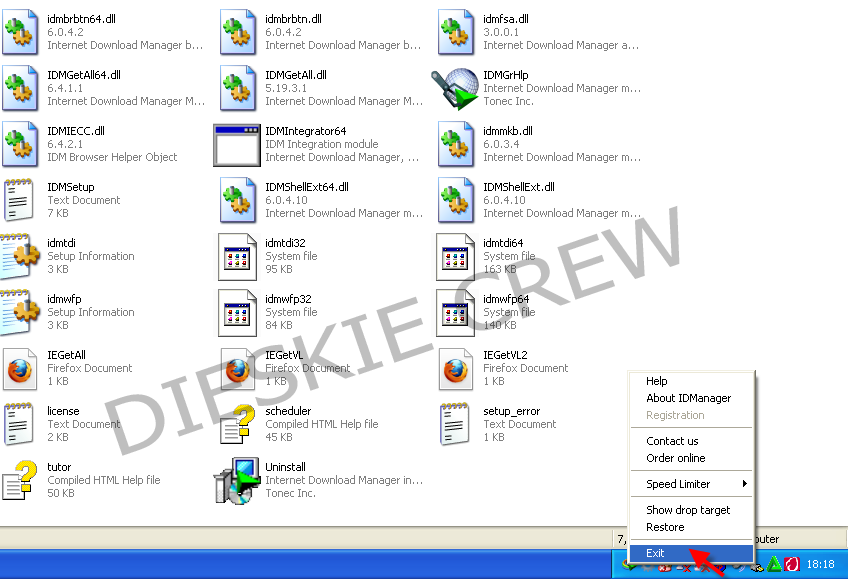This screenshot has height=579, width=848.
Task: Select the IDMGetAll64.dll file icon
Action: tap(20, 88)
